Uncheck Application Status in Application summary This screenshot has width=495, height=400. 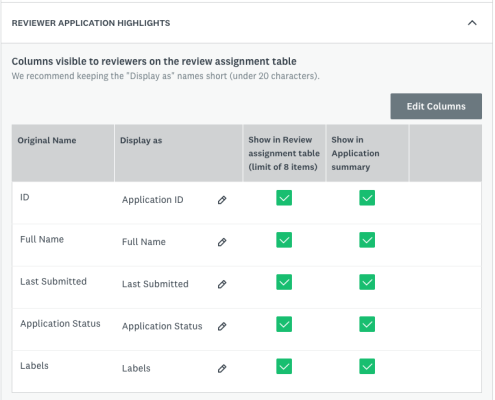(367, 324)
